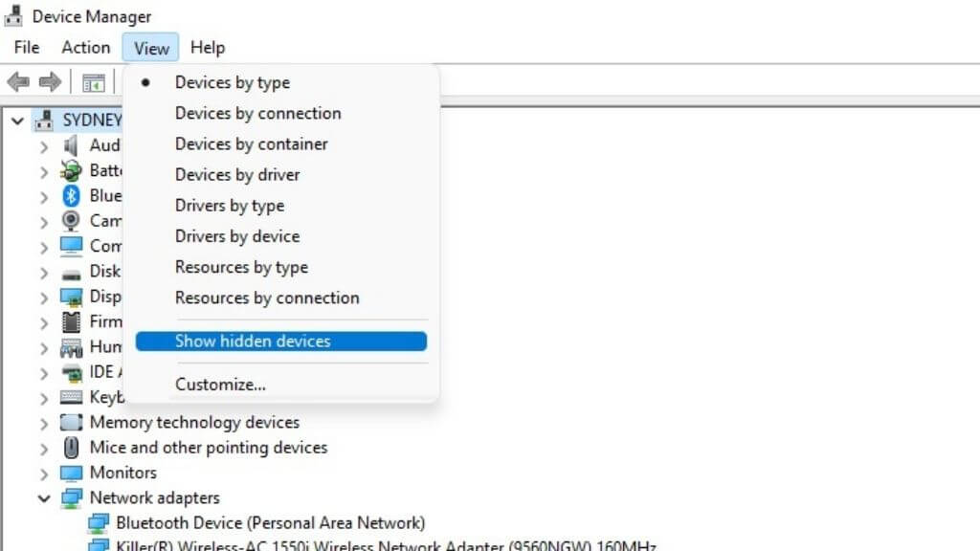980x551 pixels.
Task: Open the Action menu
Action: click(x=86, y=47)
